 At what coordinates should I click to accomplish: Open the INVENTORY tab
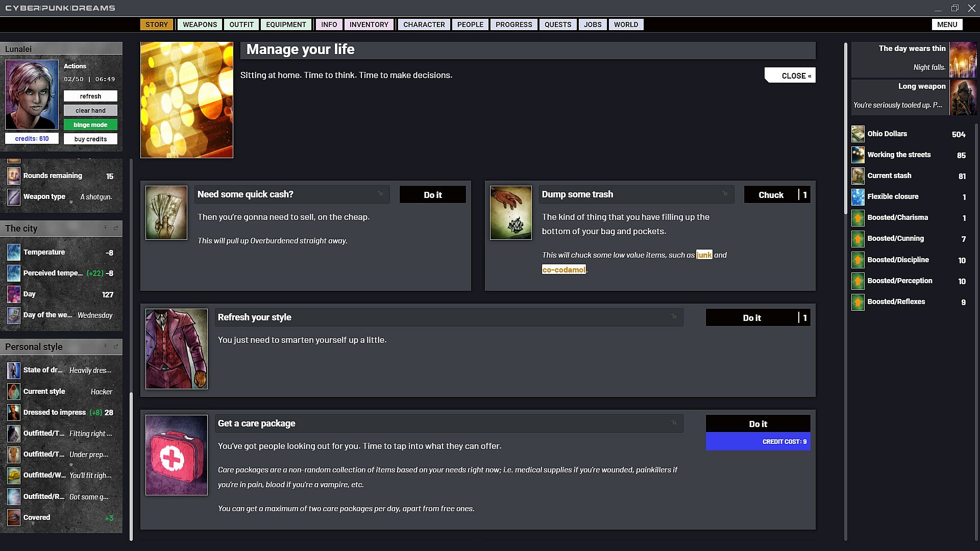(x=369, y=24)
